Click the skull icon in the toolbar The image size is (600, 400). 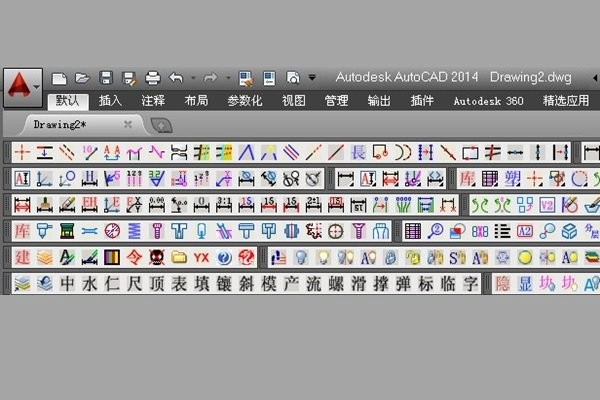[x=156, y=257]
